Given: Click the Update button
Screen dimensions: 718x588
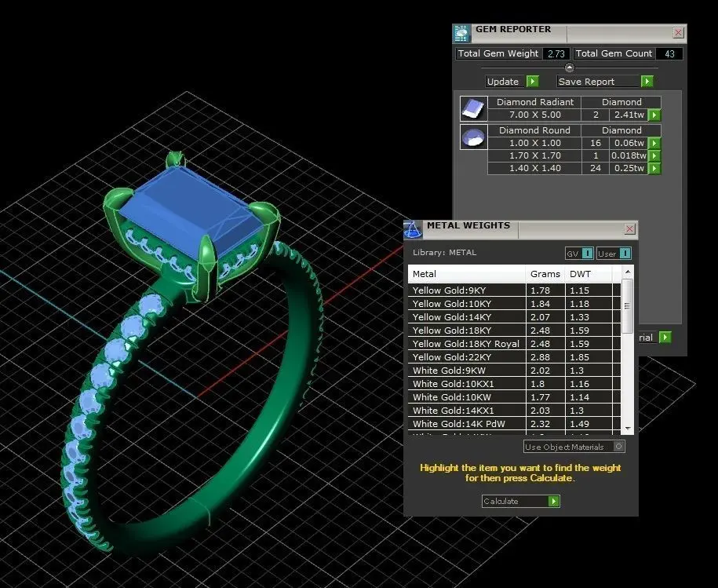Looking at the screenshot, I should [x=512, y=82].
